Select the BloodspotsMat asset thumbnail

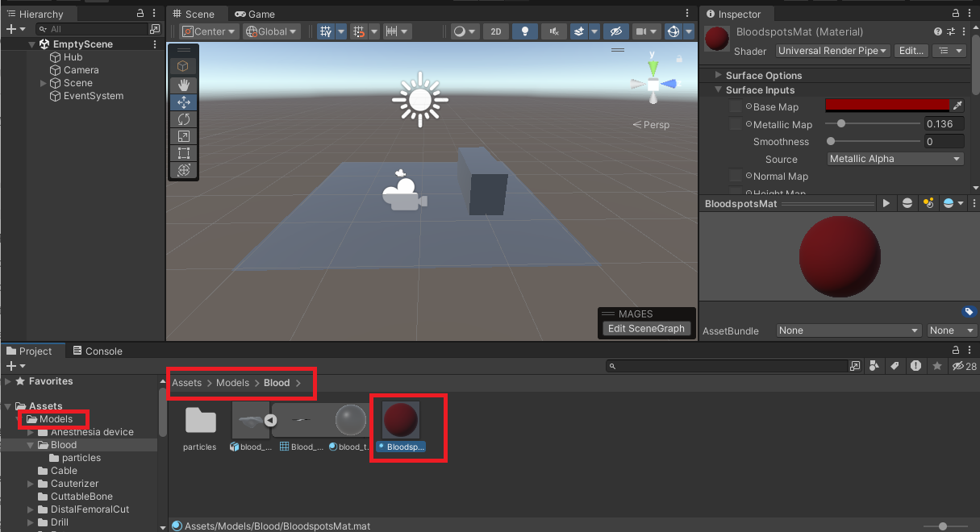[x=401, y=421]
